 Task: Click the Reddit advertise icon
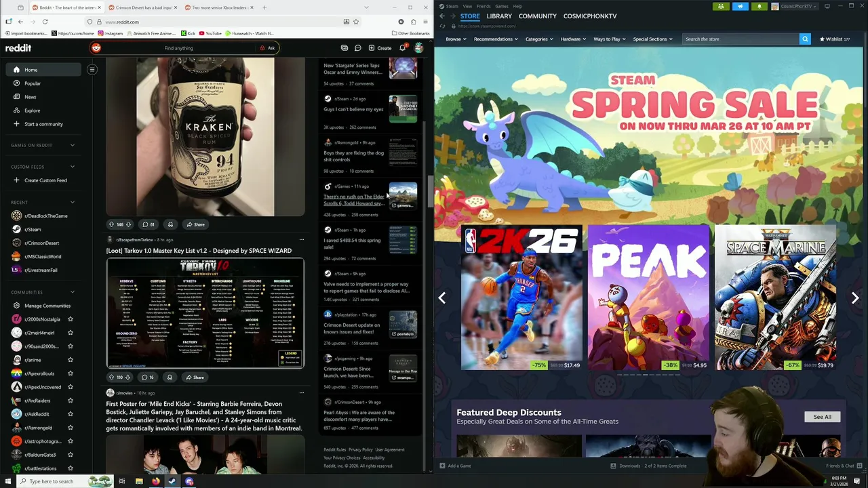(x=344, y=48)
